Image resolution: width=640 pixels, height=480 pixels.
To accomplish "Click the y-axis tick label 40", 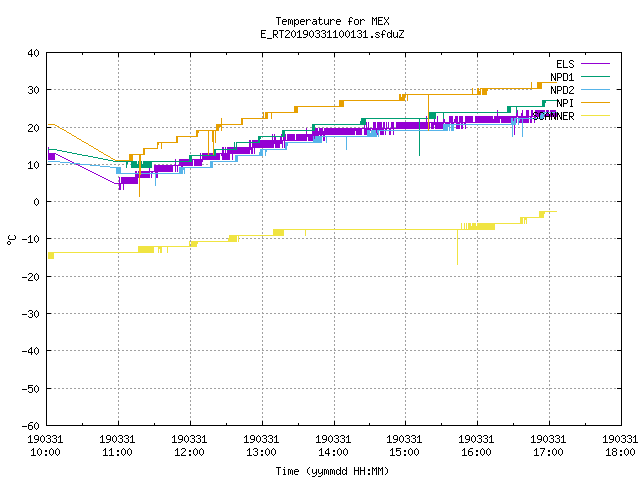I will (x=33, y=53).
